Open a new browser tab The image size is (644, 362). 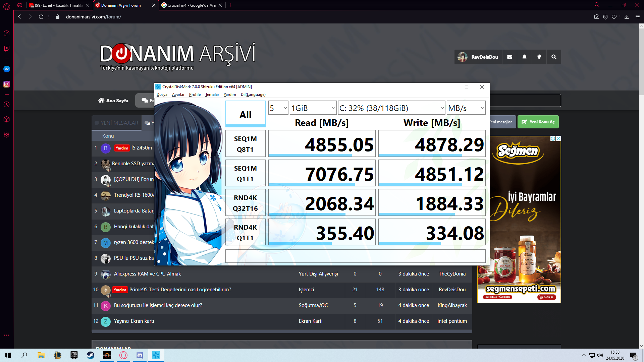click(230, 5)
